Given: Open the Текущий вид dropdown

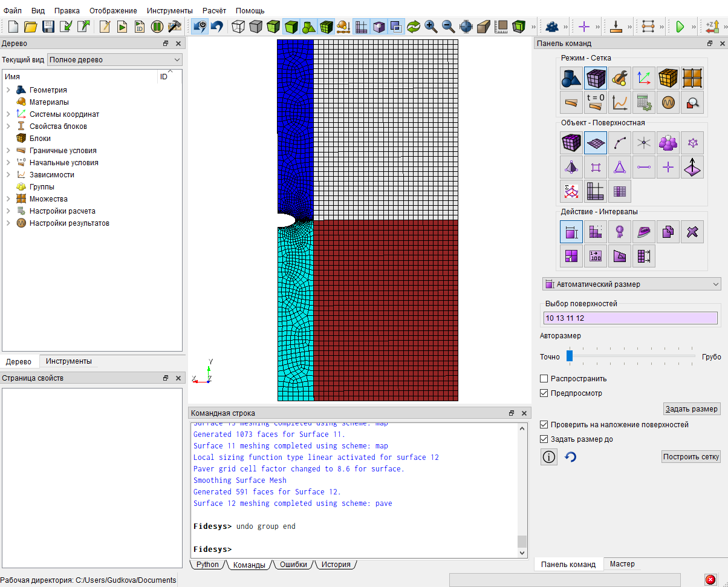Looking at the screenshot, I should (115, 60).
